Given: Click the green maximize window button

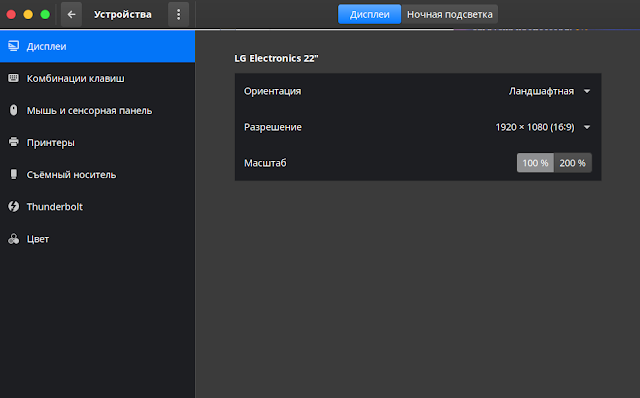Looking at the screenshot, I should [x=45, y=14].
